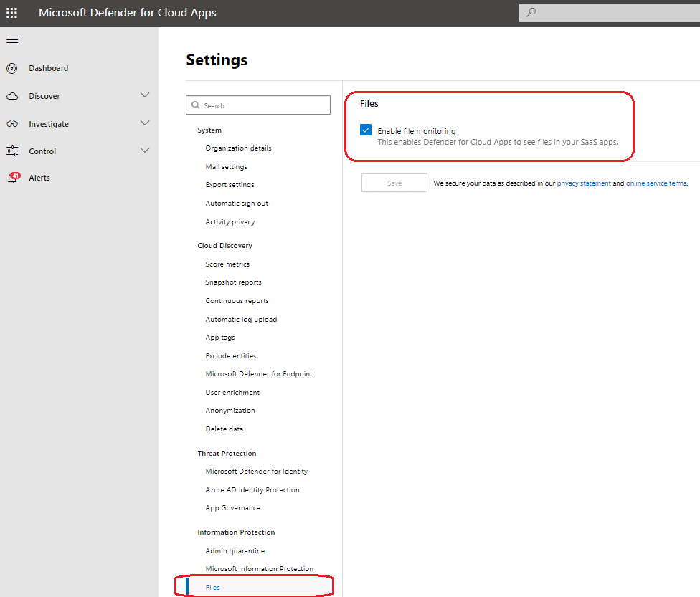Expand the Control menu chevron
Viewport: 700px width, 597px height.
point(145,151)
